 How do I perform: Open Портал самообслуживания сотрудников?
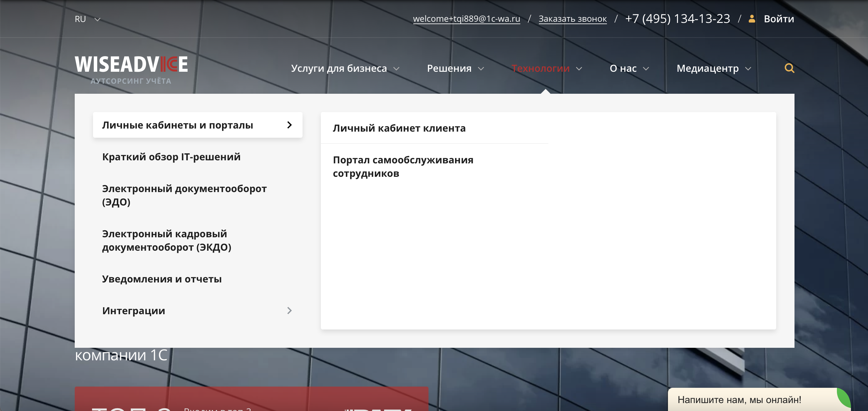(x=403, y=166)
